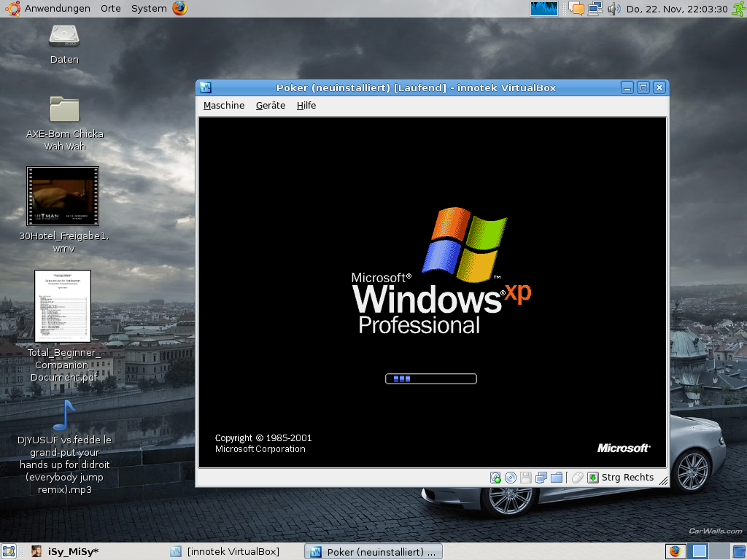Open the System menu in top panel
The height and width of the screenshot is (560, 747).
point(149,9)
